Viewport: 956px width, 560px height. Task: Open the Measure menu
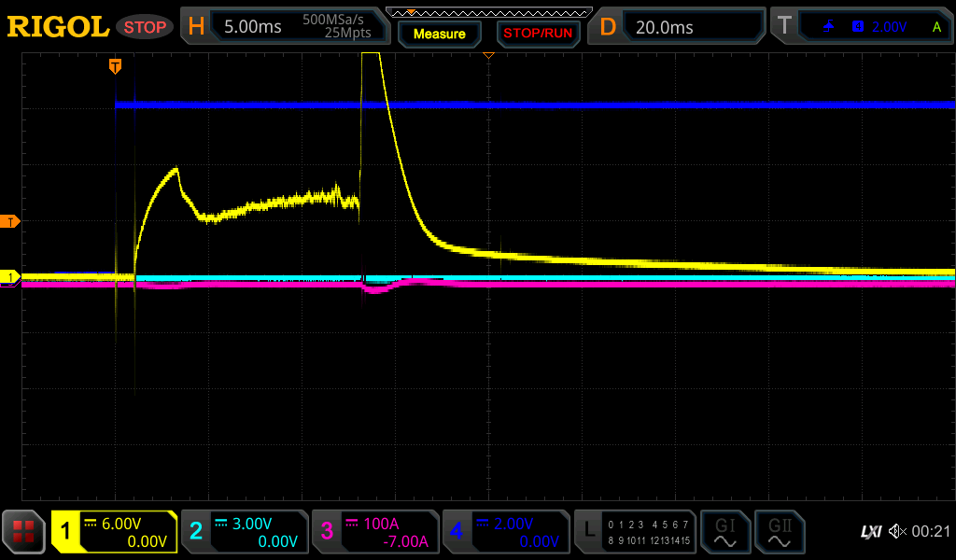click(439, 34)
